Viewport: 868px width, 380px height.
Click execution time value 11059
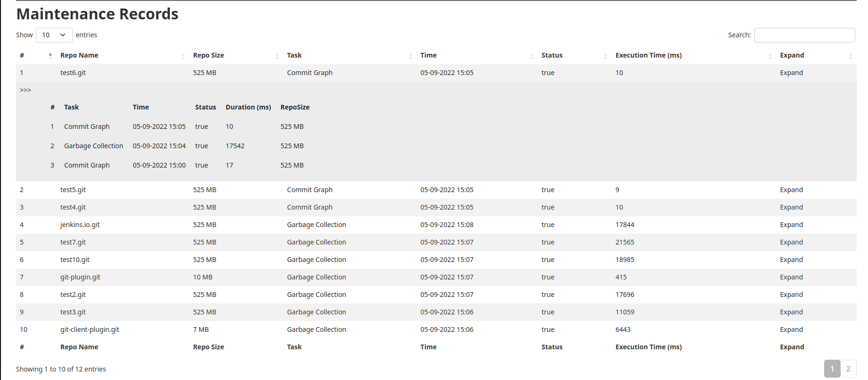(625, 312)
